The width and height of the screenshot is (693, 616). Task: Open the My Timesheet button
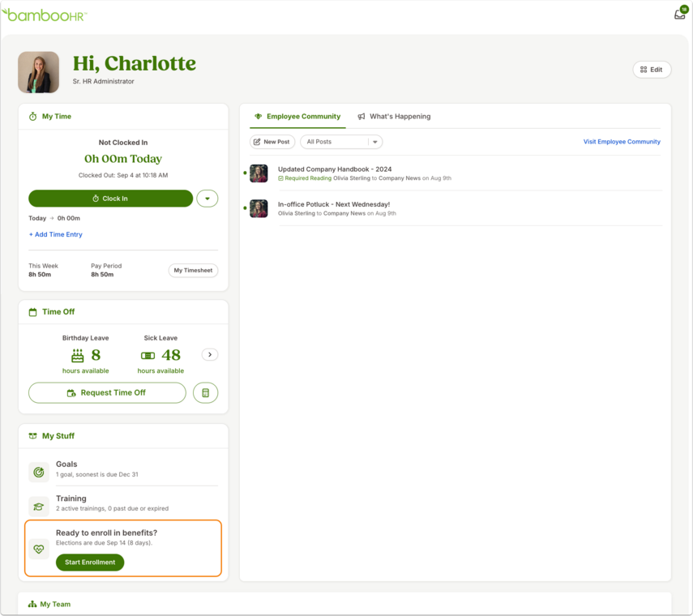[193, 271]
